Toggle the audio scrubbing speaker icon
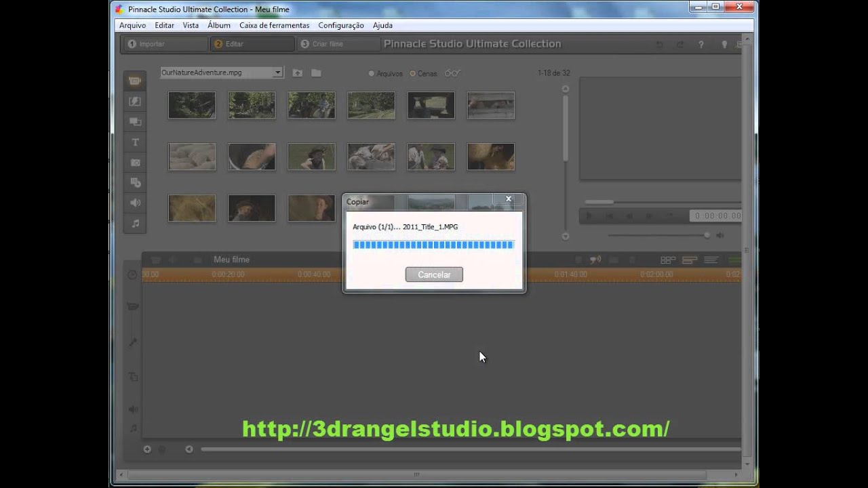The image size is (868, 488). point(595,260)
